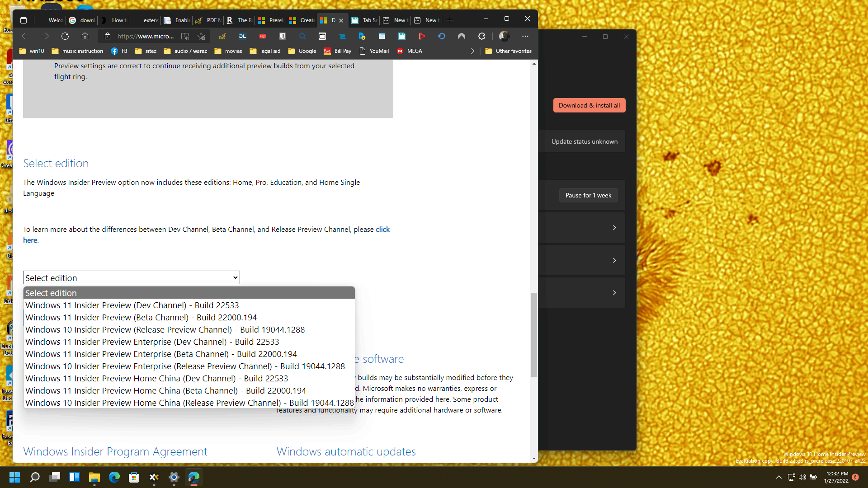The width and height of the screenshot is (868, 488).
Task: Click the web page vertical scrollbar thumb
Action: coord(534,334)
